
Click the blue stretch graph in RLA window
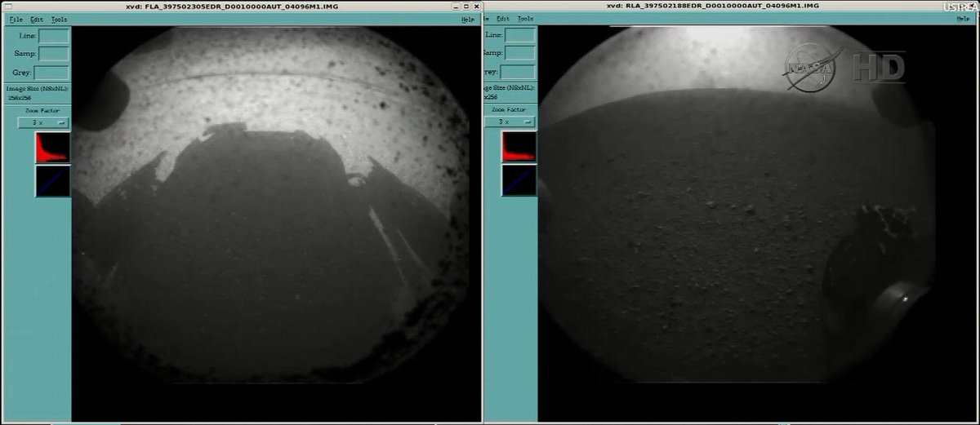pos(519,180)
